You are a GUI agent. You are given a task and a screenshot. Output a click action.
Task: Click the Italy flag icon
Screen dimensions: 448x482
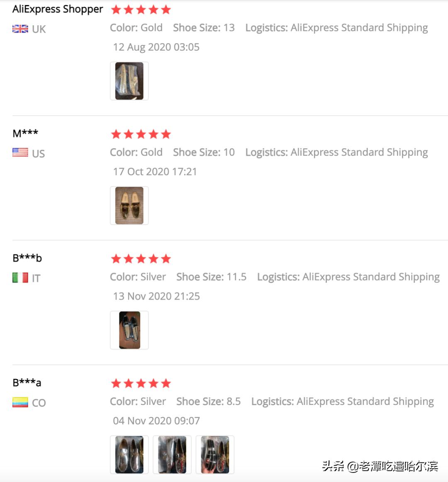coord(20,278)
